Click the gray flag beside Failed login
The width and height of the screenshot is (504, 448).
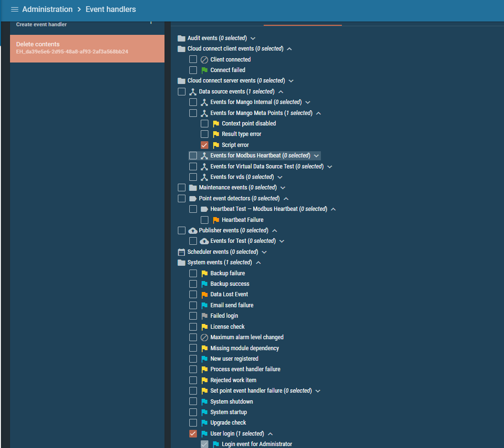click(x=205, y=316)
